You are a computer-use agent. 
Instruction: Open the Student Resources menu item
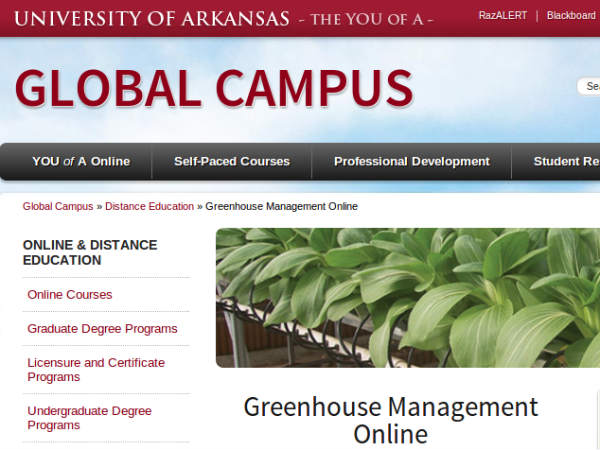(566, 161)
